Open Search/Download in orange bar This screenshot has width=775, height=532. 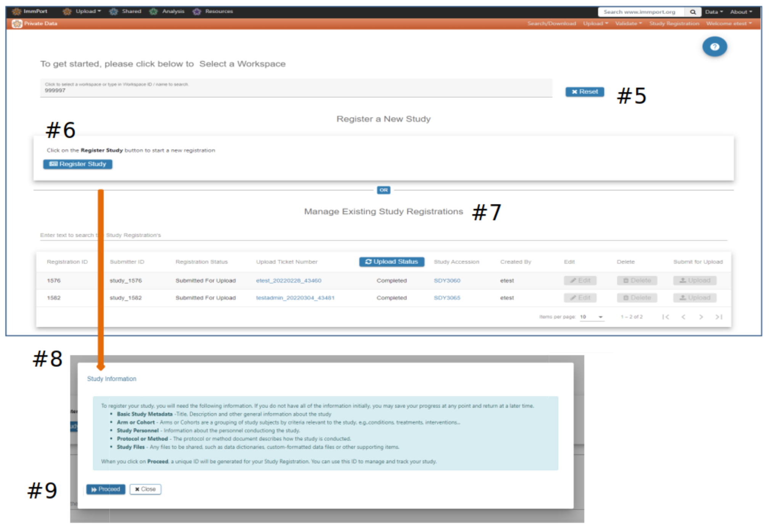[x=552, y=24]
